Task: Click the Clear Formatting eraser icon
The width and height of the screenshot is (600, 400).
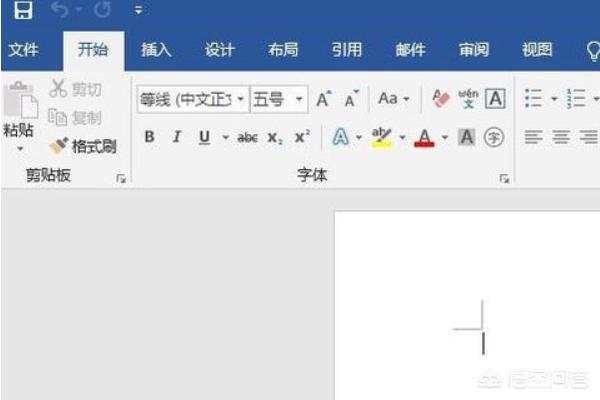Action: pyautogui.click(x=440, y=99)
